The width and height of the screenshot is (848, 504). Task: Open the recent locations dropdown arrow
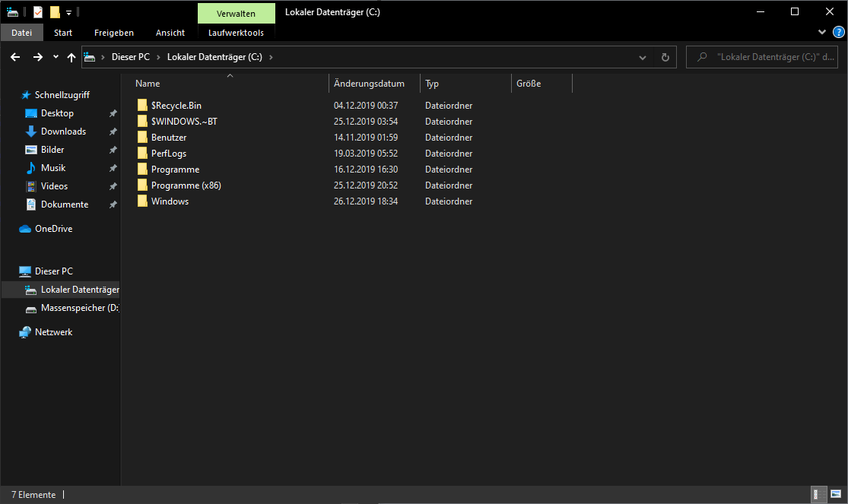[x=56, y=57]
